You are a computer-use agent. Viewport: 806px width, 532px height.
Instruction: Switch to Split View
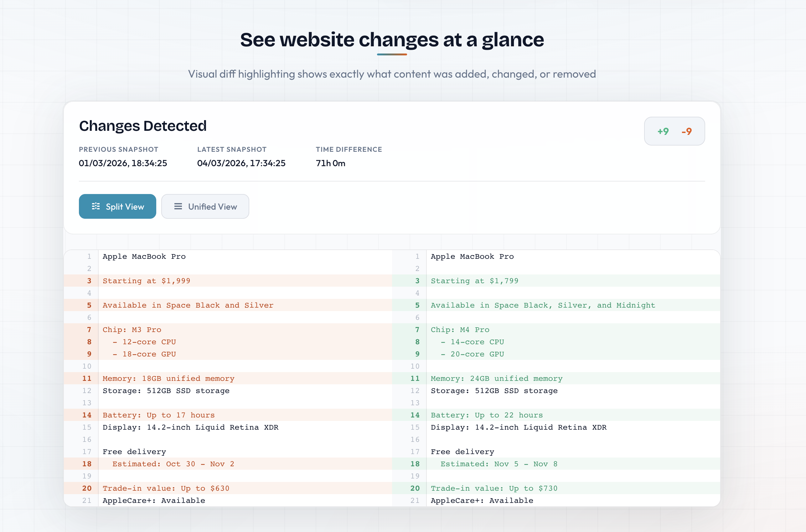[x=117, y=206]
